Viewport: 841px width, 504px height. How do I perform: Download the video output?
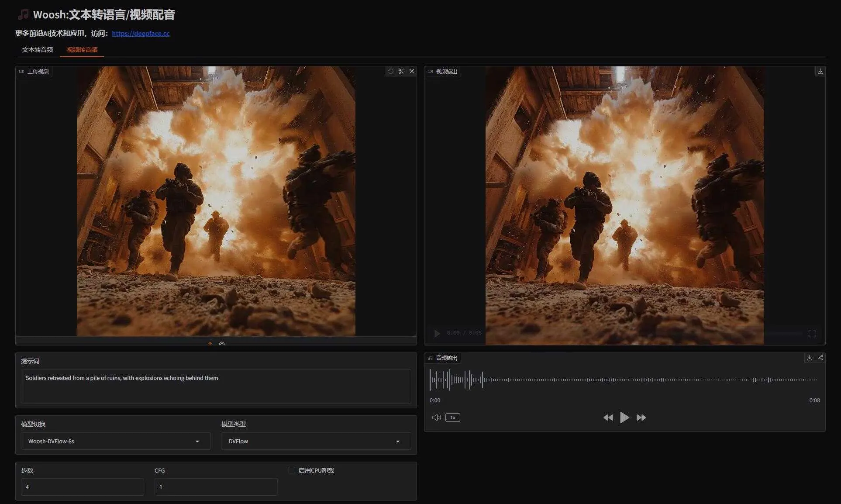pos(820,71)
